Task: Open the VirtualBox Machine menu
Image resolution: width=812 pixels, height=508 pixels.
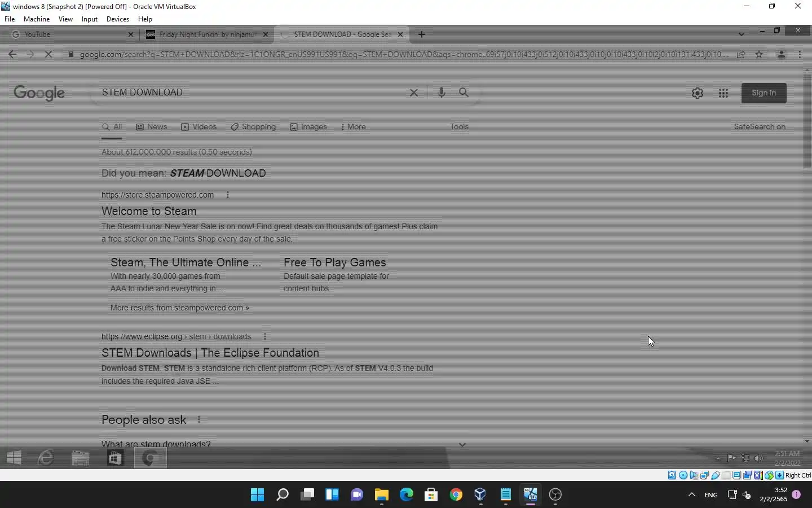Action: point(37,19)
